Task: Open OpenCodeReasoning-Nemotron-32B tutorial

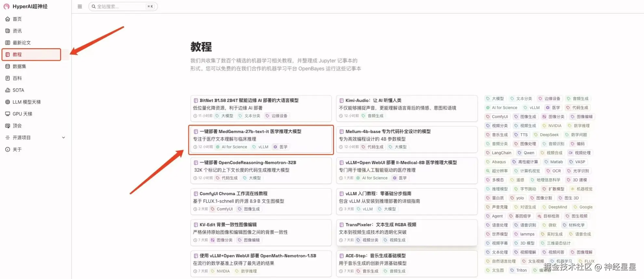Action: pos(261,170)
